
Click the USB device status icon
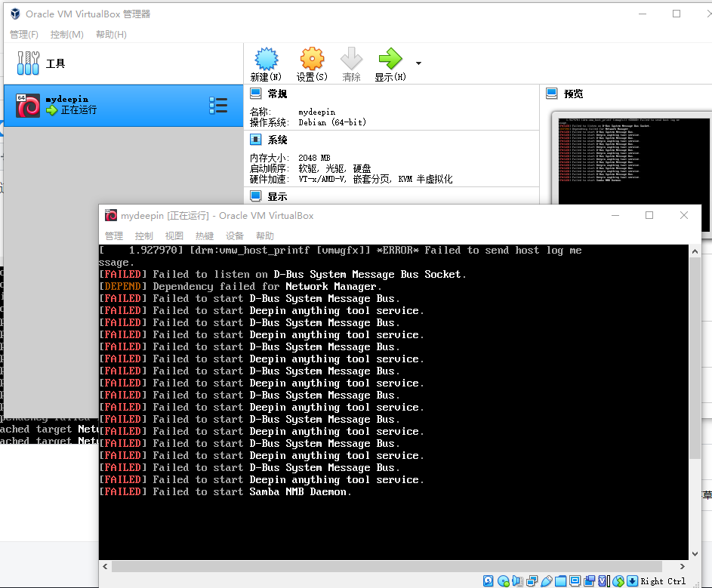(547, 580)
